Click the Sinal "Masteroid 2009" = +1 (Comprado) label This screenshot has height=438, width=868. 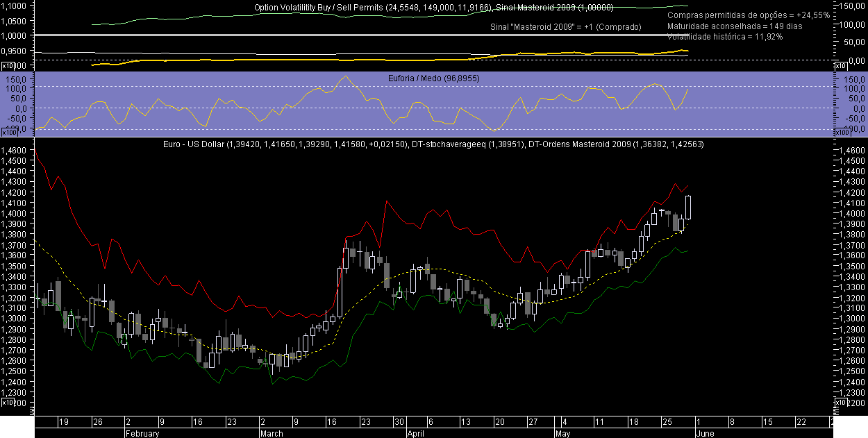(565, 26)
